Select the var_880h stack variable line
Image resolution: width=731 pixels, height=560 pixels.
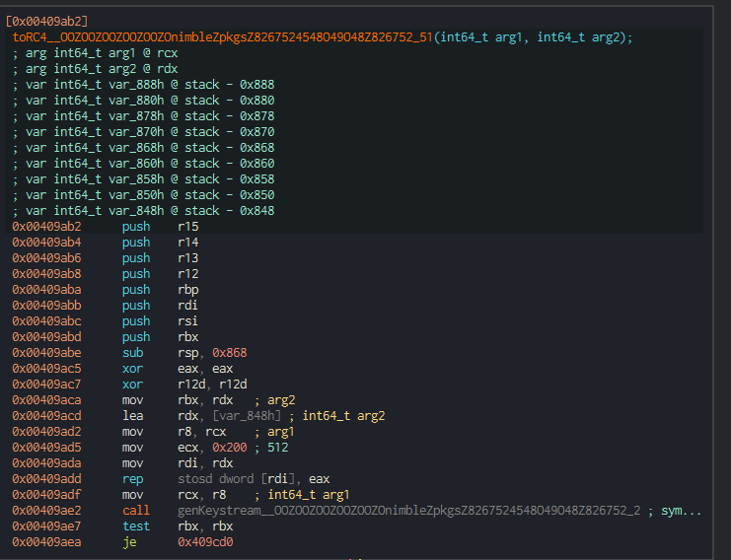tap(143, 101)
